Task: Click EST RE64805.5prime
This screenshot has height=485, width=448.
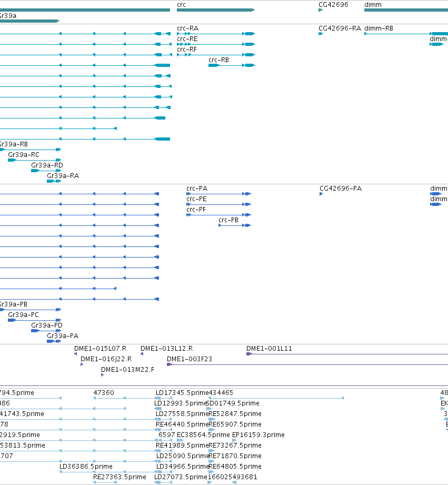Action: point(235,467)
